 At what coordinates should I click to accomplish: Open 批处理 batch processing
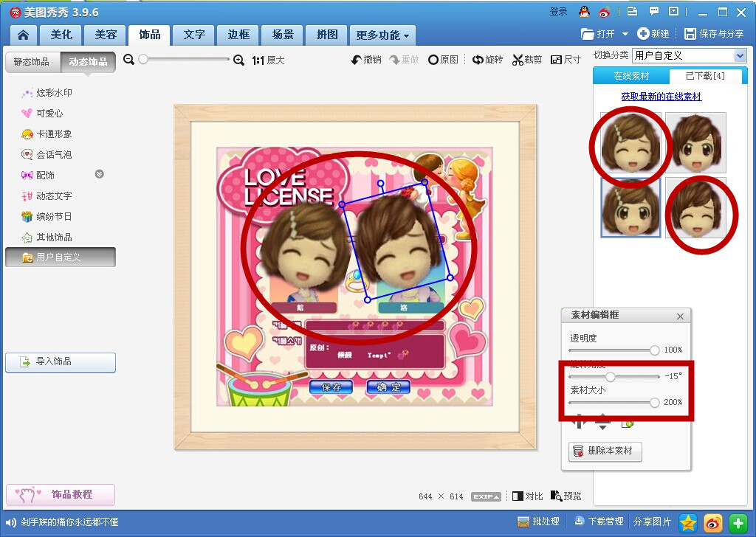[x=538, y=522]
